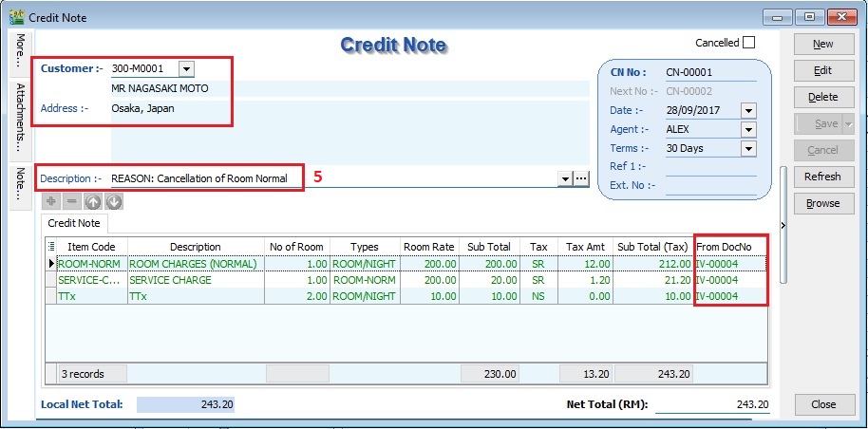Select the Credit Note tab

[x=74, y=222]
